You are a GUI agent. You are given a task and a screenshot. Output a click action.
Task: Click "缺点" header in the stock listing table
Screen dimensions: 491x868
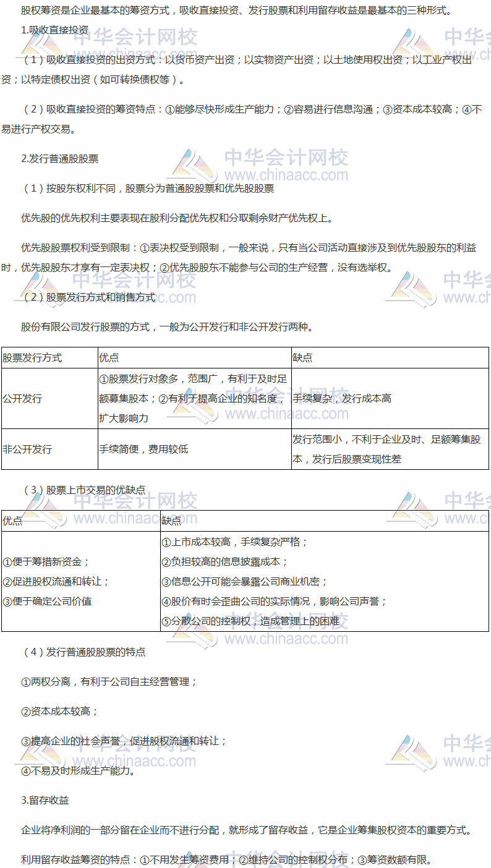coord(172,521)
